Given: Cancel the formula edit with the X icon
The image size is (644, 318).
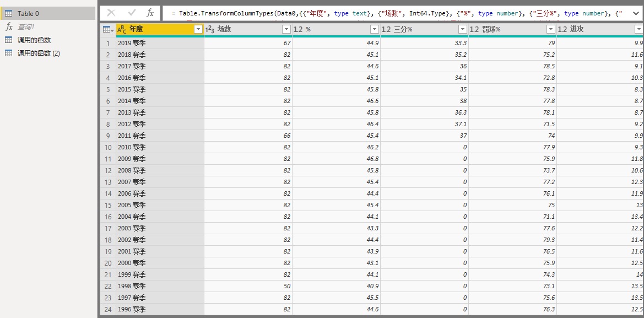Looking at the screenshot, I should coord(111,13).
